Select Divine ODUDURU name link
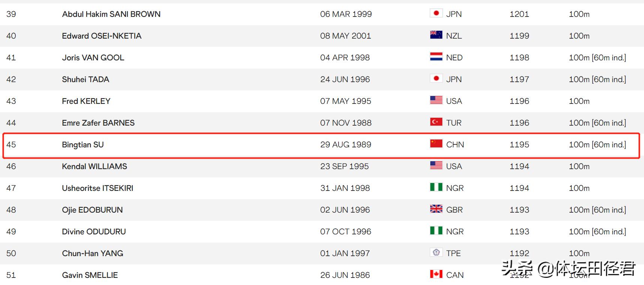The width and height of the screenshot is (644, 285). tap(94, 232)
